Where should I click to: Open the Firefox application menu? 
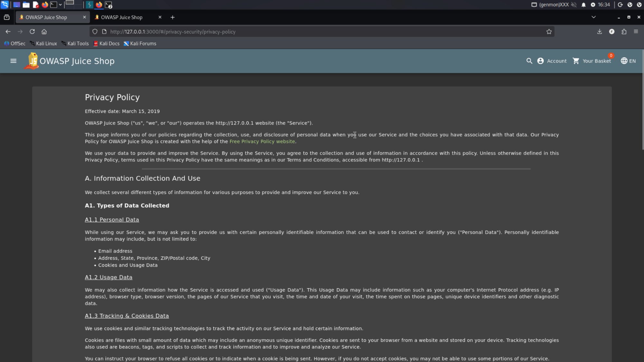(x=636, y=32)
